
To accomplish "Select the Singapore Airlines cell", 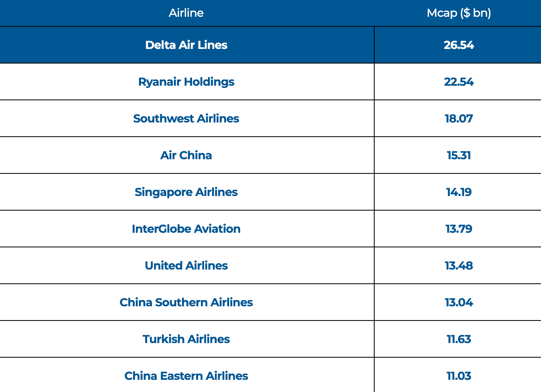I will coord(186,192).
